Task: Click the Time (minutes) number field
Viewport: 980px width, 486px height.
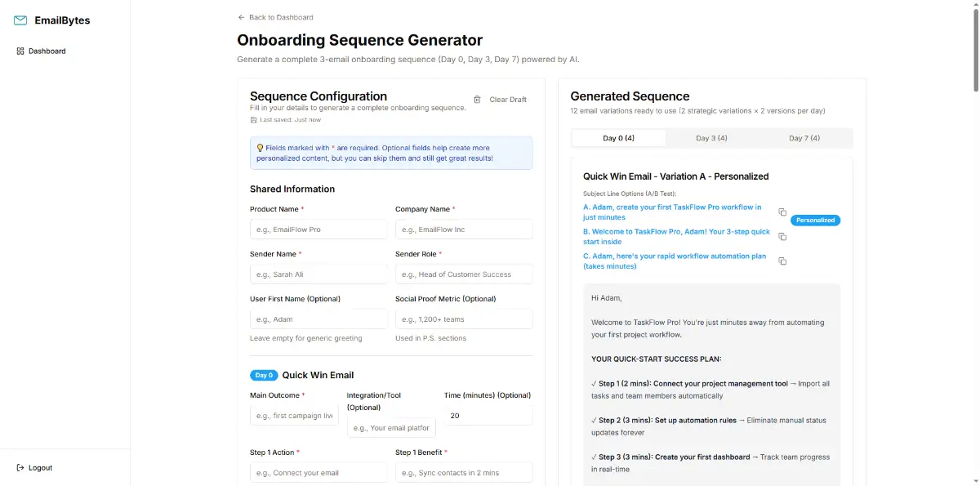Action: tap(488, 416)
